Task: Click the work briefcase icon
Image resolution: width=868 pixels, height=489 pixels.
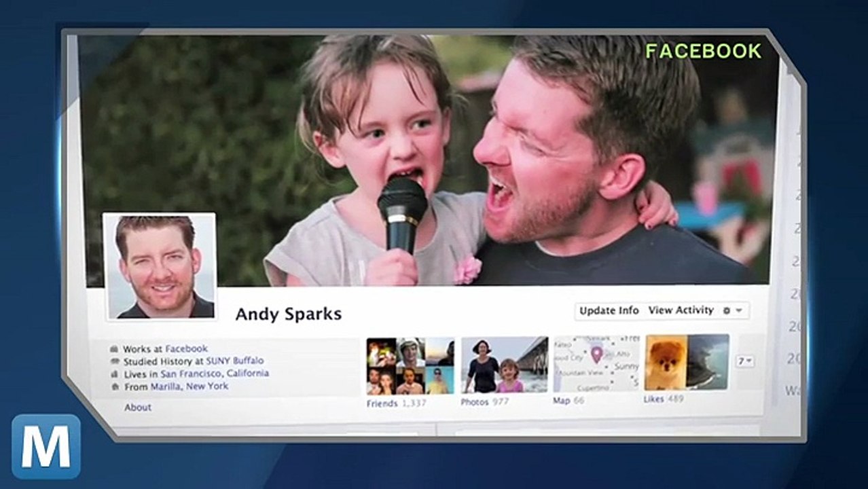Action: pyautogui.click(x=115, y=349)
